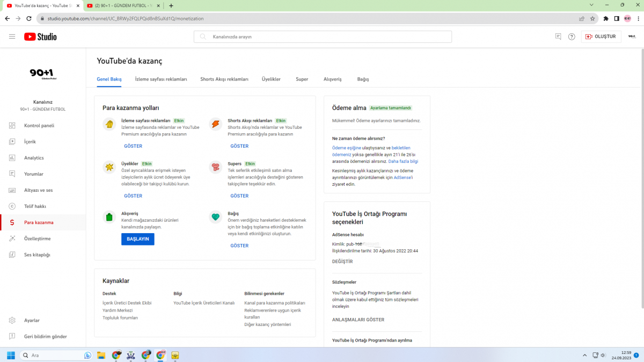Click the 90+1 channel logo thumbnail
This screenshot has height=362, width=644.
(43, 74)
